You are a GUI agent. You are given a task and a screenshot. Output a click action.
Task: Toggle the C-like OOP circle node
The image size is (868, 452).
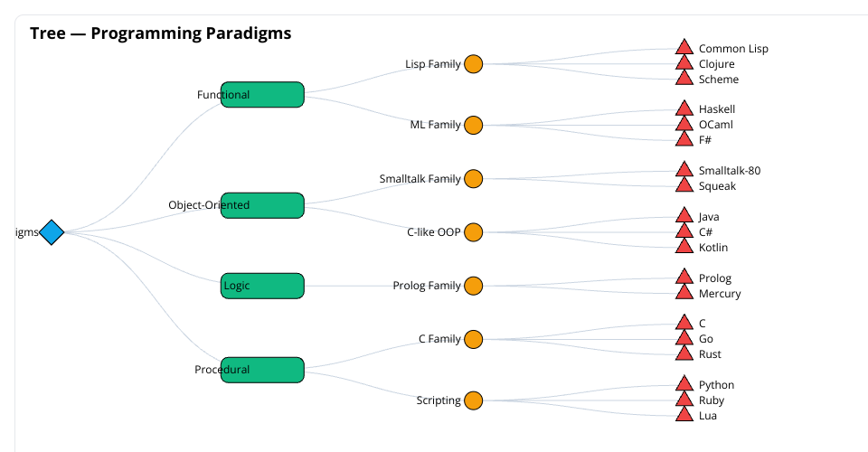tap(473, 232)
